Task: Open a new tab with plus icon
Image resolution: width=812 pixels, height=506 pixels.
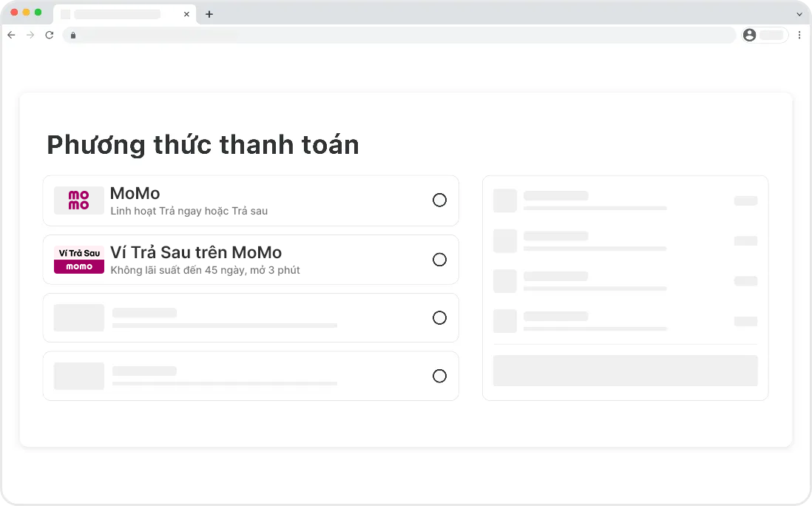Action: coord(209,14)
